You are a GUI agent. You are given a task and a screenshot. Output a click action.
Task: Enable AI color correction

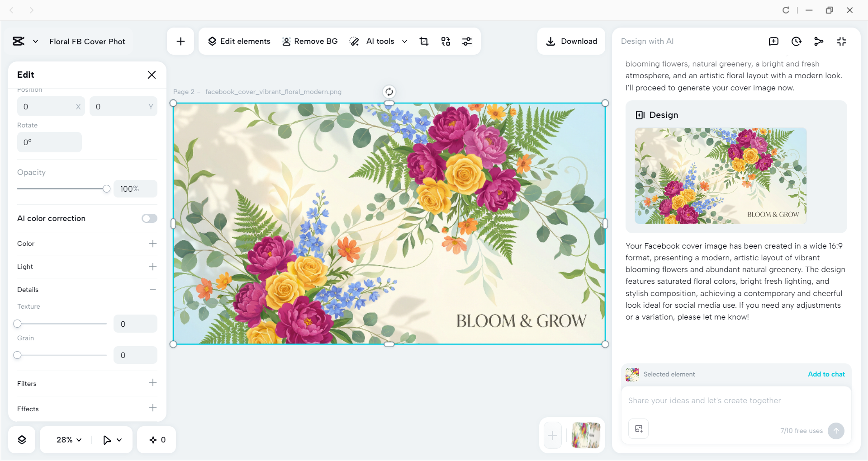(149, 218)
